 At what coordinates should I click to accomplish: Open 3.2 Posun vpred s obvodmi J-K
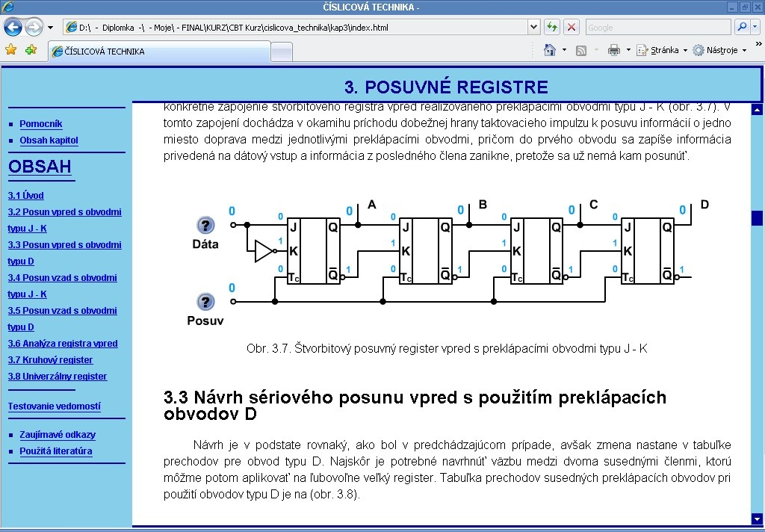click(x=64, y=220)
